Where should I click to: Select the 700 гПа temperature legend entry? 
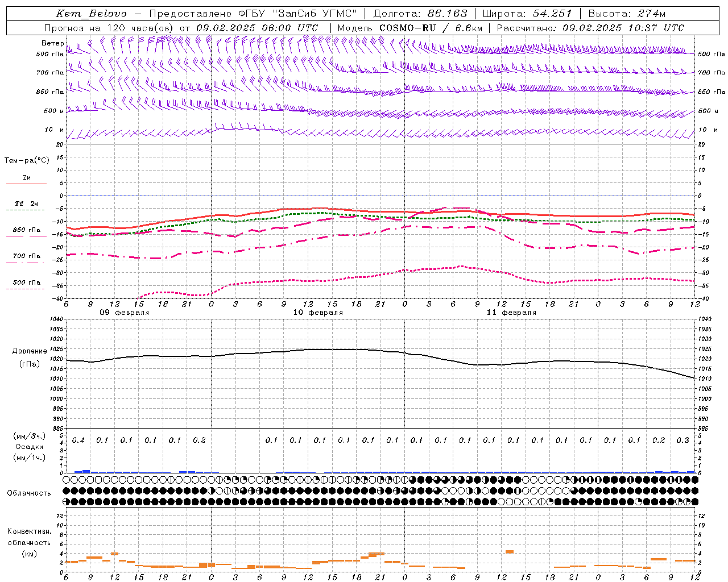(27, 256)
